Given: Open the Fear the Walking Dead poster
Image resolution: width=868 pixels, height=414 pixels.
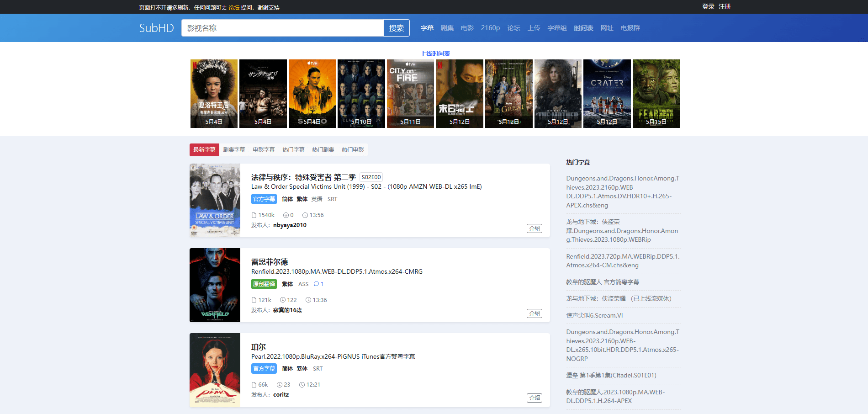Looking at the screenshot, I should click(656, 94).
